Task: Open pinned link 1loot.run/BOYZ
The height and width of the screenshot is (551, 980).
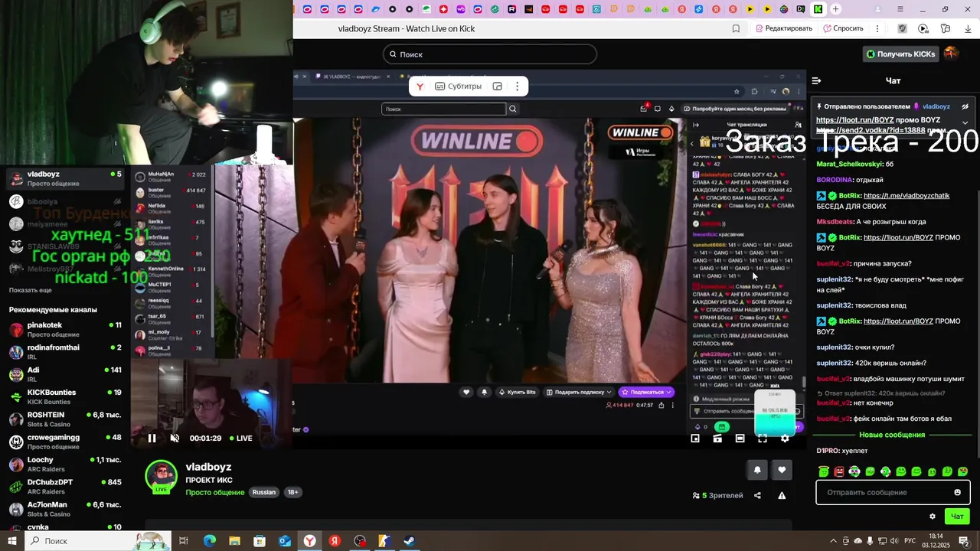Action: [x=854, y=120]
